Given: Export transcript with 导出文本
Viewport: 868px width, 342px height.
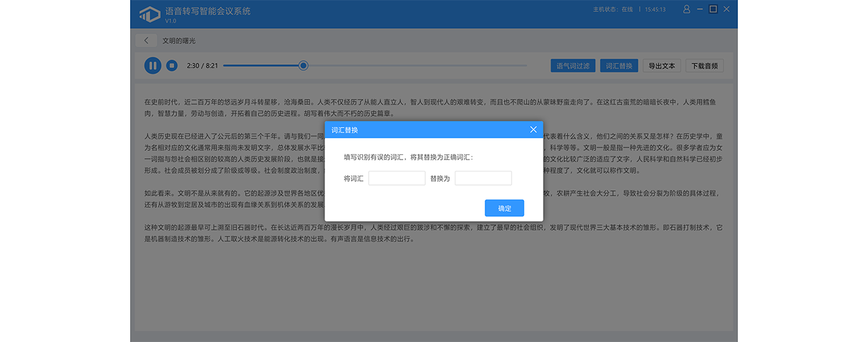Looking at the screenshot, I should tap(662, 66).
